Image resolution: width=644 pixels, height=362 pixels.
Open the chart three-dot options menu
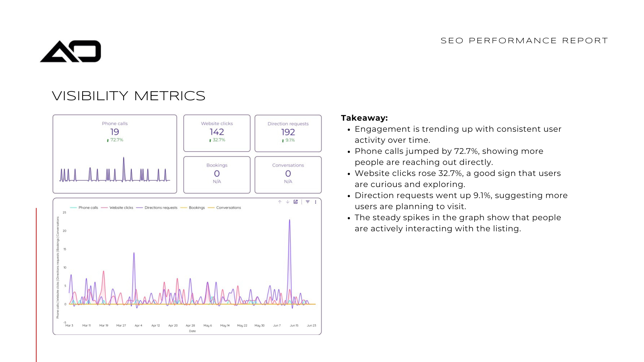pyautogui.click(x=316, y=202)
